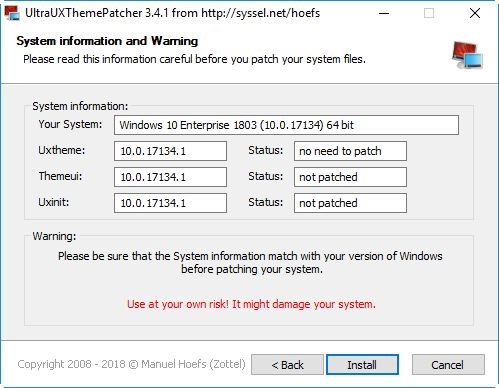Cancel the patcher setup
Image resolution: width=499 pixels, height=388 pixels.
(448, 364)
